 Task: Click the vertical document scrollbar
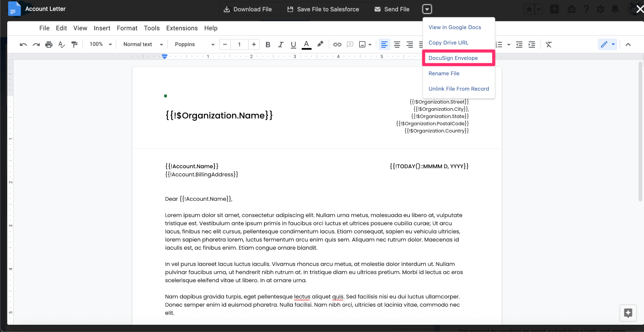pyautogui.click(x=640, y=131)
